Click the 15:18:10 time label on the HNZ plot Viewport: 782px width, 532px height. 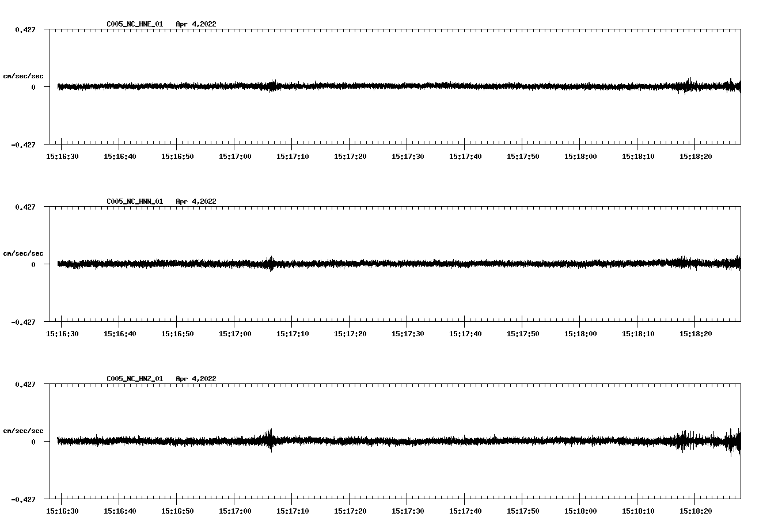[638, 511]
